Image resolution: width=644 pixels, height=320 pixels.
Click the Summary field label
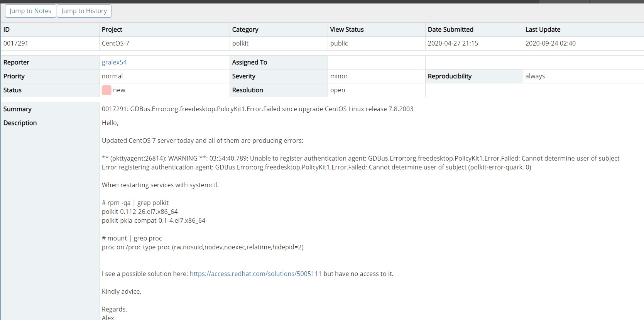pyautogui.click(x=17, y=109)
